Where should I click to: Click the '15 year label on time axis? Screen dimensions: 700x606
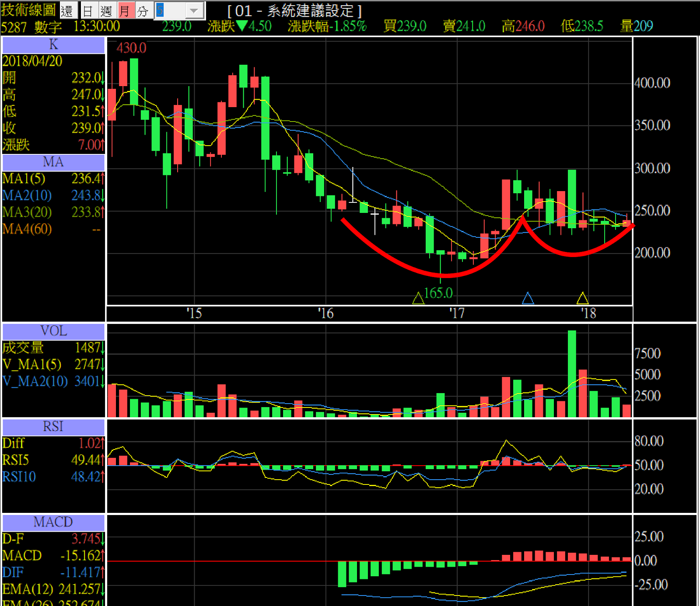point(194,313)
